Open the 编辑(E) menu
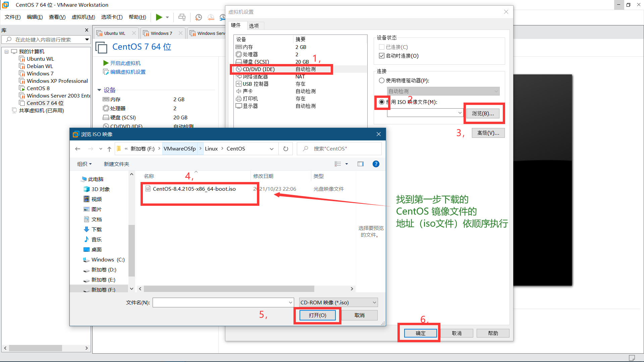Screen dimensions: 644x362 [35, 17]
